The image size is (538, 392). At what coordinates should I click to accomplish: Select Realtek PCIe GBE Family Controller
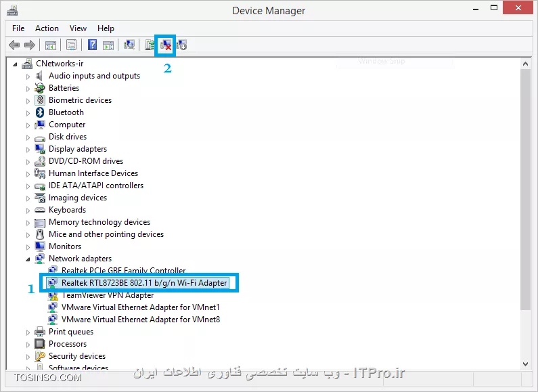tap(124, 271)
